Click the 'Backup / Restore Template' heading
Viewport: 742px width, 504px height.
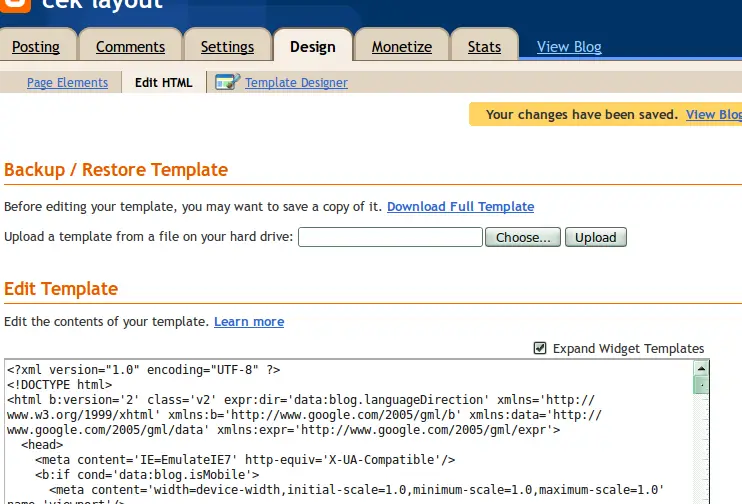tap(116, 169)
